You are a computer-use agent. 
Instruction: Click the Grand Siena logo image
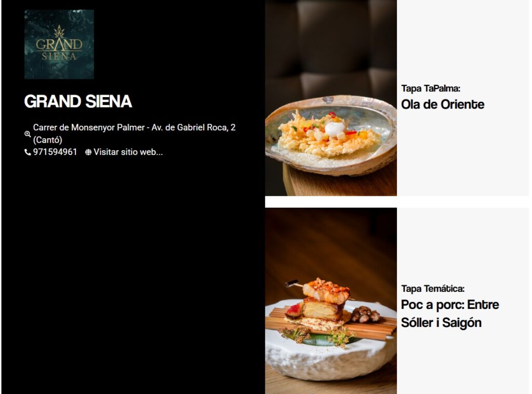[59, 44]
